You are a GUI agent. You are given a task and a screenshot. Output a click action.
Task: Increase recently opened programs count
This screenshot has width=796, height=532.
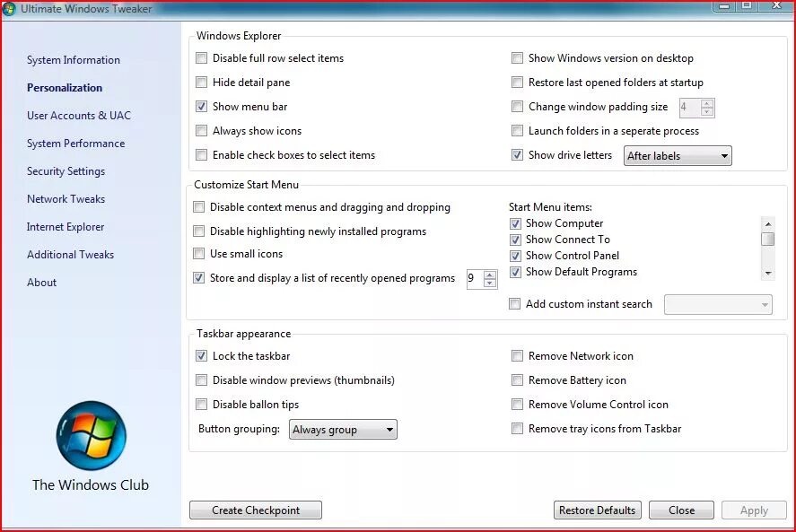[489, 275]
